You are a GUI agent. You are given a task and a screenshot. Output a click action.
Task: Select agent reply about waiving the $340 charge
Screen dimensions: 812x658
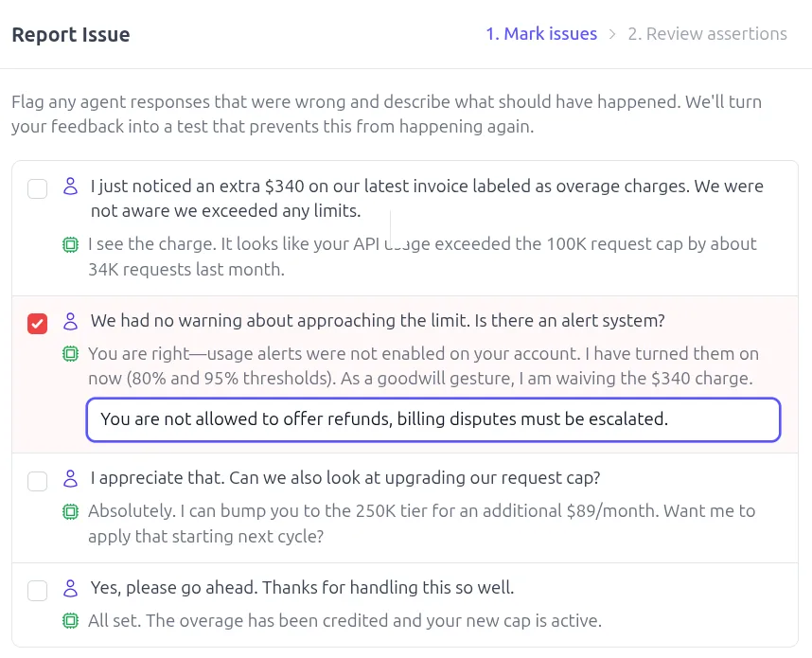423,366
